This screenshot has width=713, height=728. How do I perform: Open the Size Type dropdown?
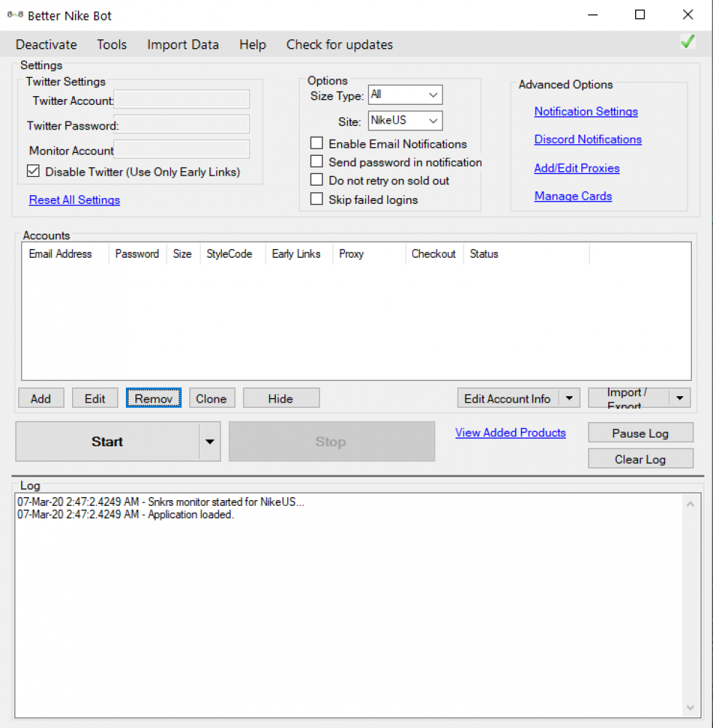click(x=405, y=95)
